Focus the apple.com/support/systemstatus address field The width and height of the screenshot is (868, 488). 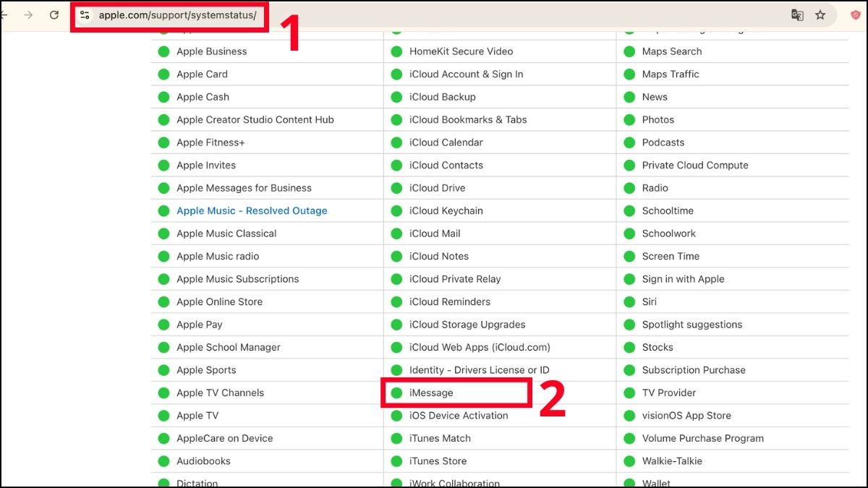point(177,15)
